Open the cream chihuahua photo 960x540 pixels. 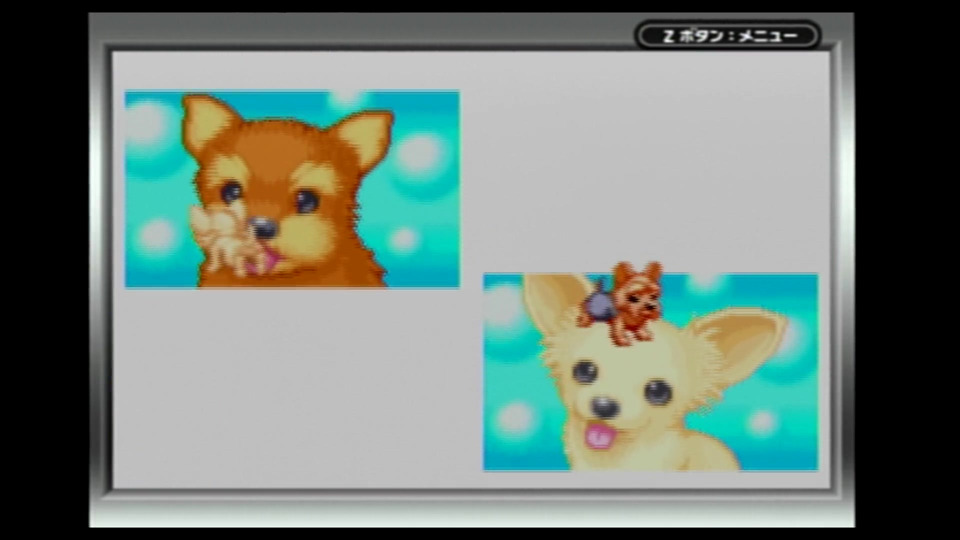click(x=650, y=372)
